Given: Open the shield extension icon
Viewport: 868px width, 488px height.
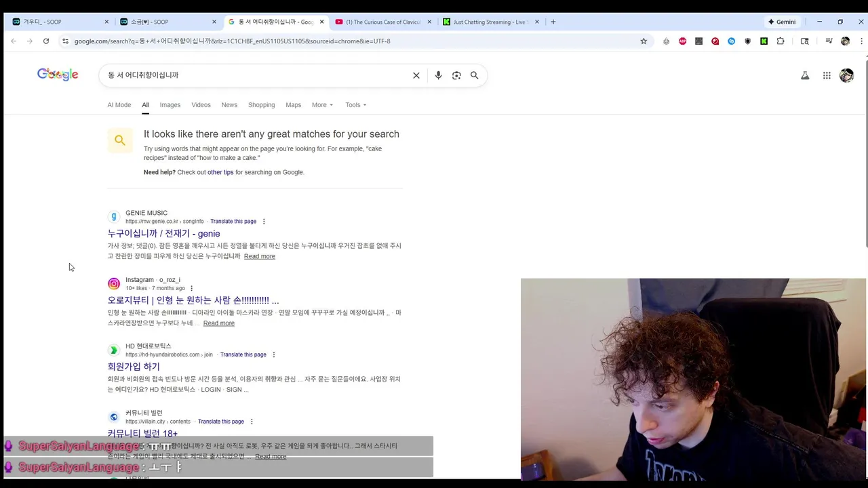Looking at the screenshot, I should tap(747, 41).
